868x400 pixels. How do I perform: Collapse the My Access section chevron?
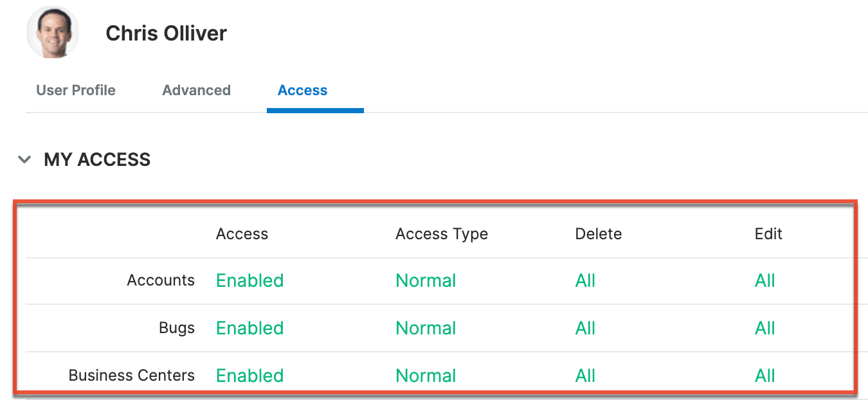point(24,159)
